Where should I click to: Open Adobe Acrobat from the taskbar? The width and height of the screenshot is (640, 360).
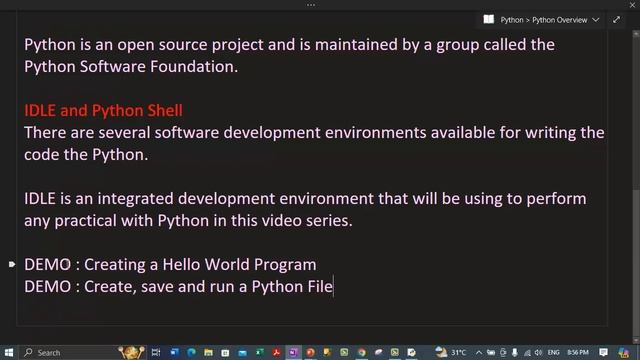(x=276, y=352)
